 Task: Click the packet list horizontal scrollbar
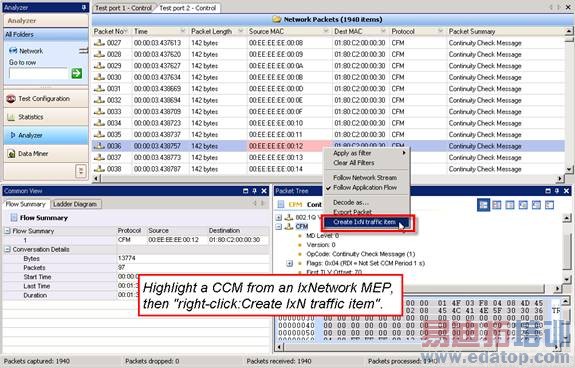click(327, 179)
